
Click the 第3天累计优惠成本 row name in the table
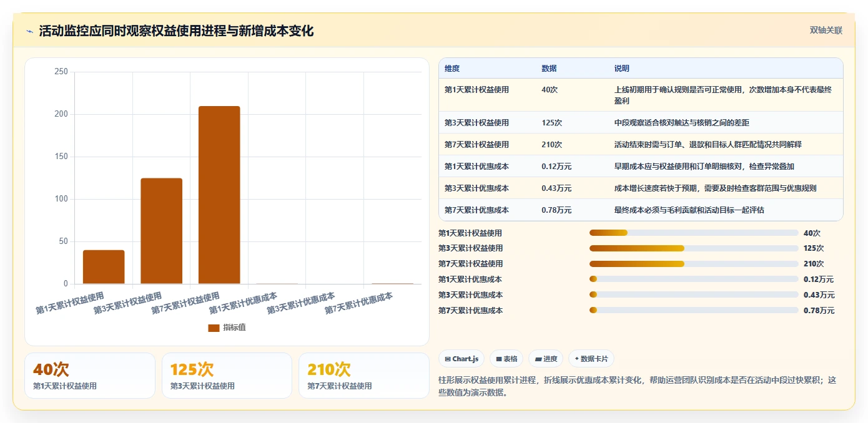[x=476, y=188]
